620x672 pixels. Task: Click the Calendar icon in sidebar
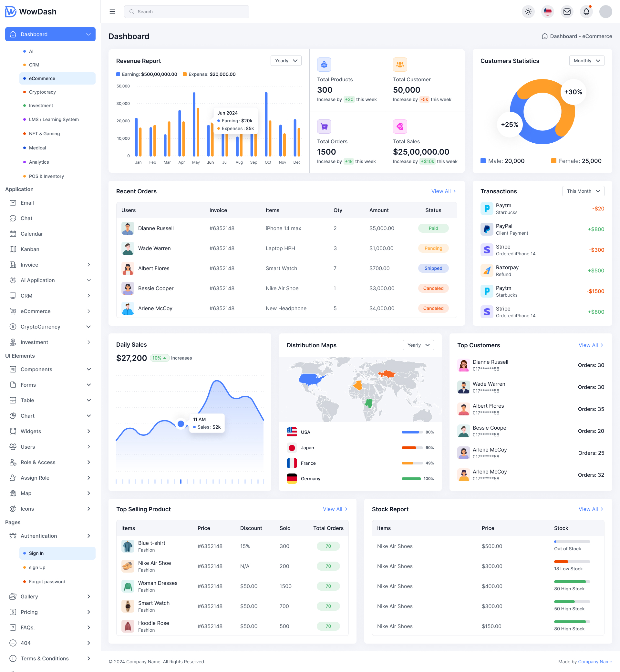(13, 234)
